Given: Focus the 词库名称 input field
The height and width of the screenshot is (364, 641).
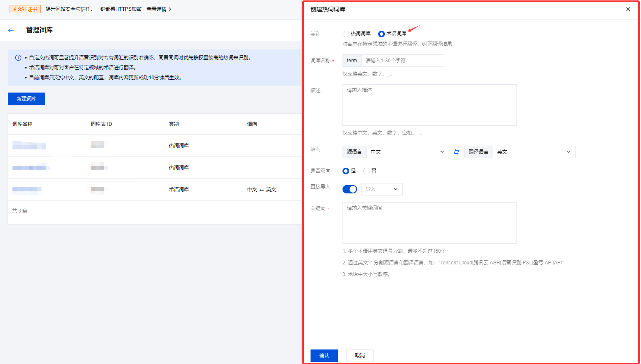Looking at the screenshot, I should [402, 61].
